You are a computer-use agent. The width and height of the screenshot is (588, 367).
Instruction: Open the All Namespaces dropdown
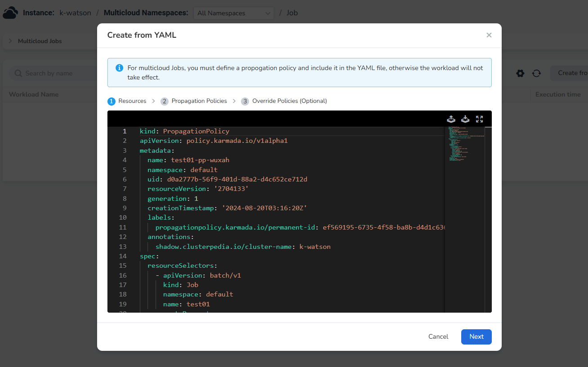click(233, 13)
